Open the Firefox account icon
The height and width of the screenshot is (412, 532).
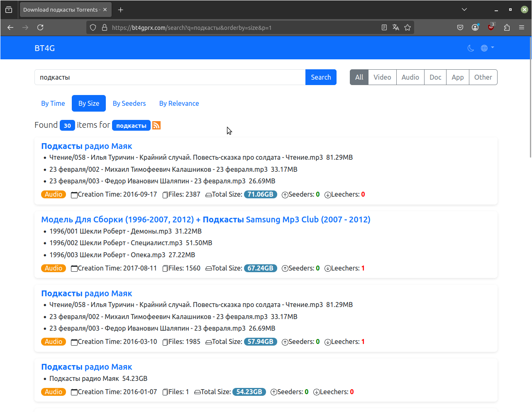(x=475, y=27)
